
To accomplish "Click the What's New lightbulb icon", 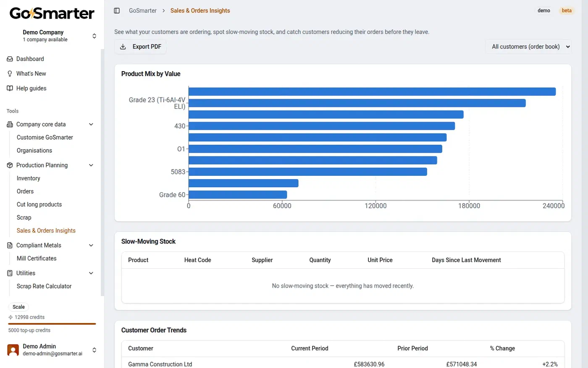I will coord(10,74).
